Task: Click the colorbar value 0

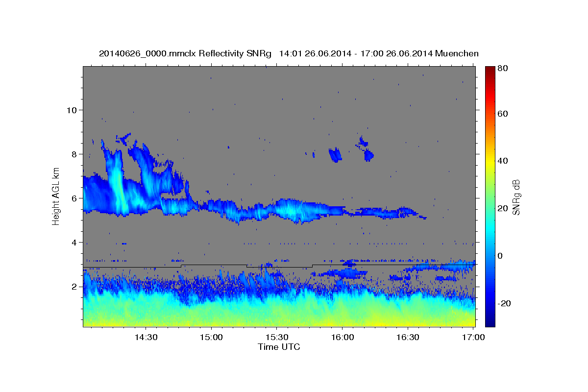Action: click(x=500, y=256)
